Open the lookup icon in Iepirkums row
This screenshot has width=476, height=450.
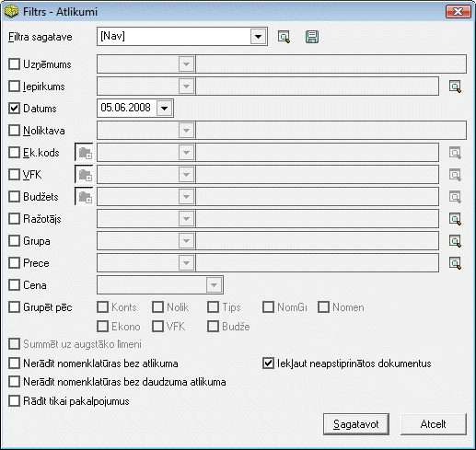[x=455, y=87]
